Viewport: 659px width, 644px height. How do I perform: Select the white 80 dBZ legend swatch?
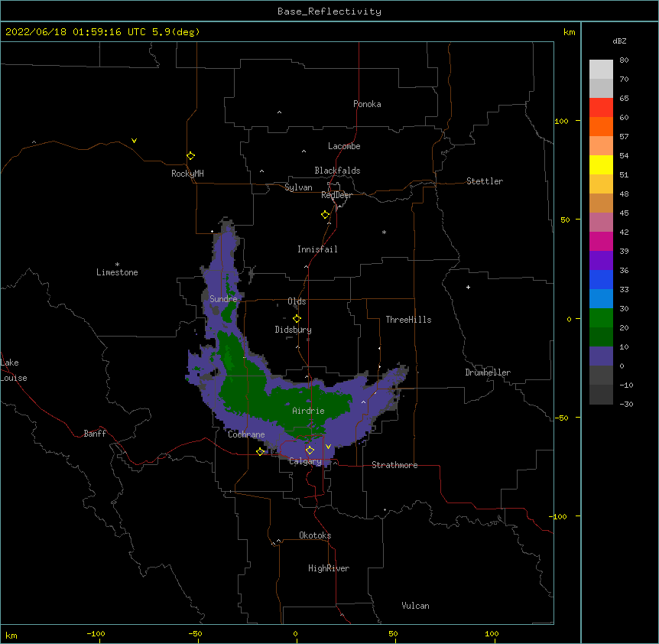point(601,69)
